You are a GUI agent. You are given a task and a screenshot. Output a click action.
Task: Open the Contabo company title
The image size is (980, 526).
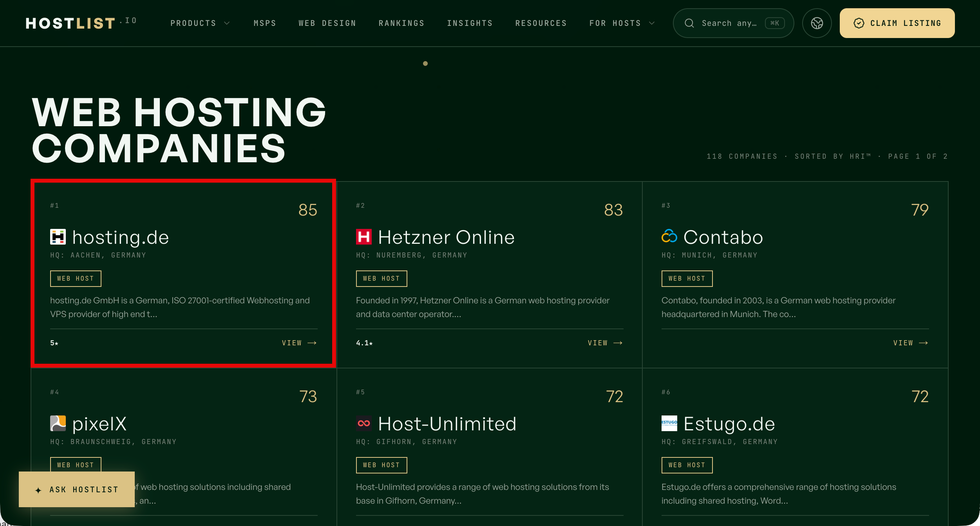click(x=723, y=237)
